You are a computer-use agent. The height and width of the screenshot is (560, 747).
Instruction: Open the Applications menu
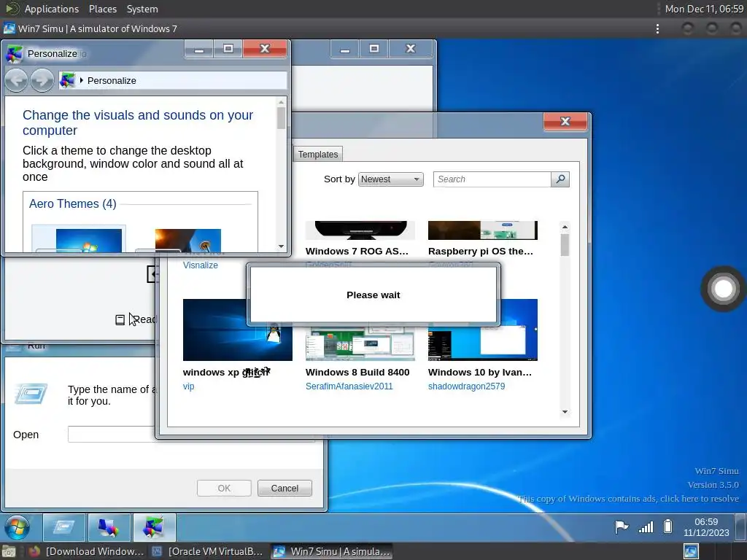(x=52, y=9)
